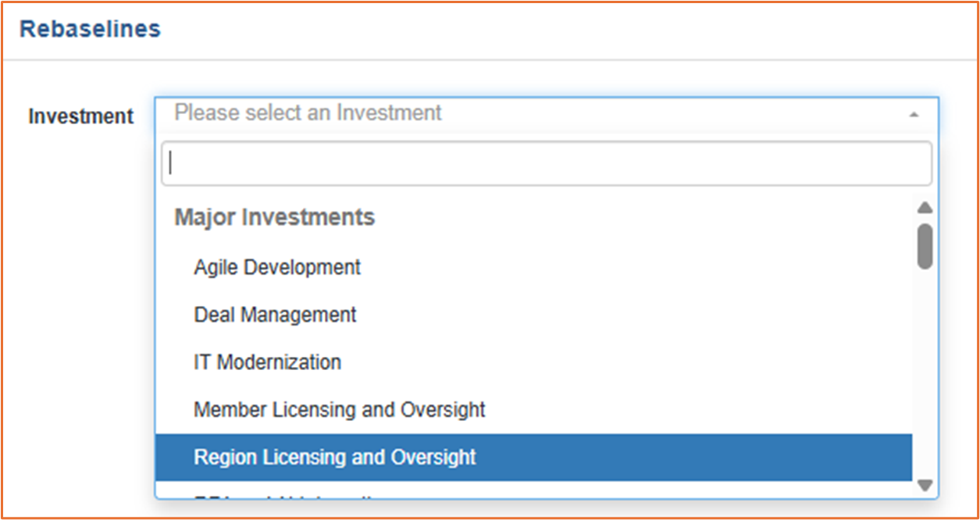Focus the search field inside the dropdown
The width and height of the screenshot is (980, 520).
coord(547,163)
